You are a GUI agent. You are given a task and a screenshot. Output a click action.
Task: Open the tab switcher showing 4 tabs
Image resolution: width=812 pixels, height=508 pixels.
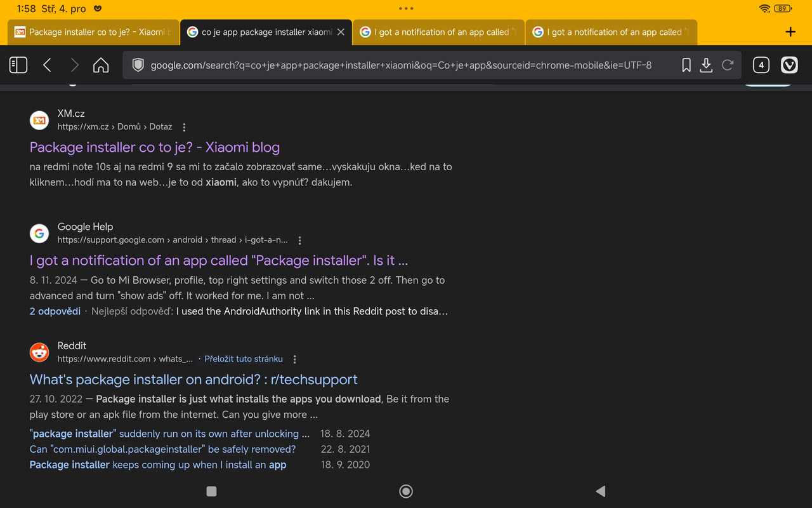tap(761, 65)
